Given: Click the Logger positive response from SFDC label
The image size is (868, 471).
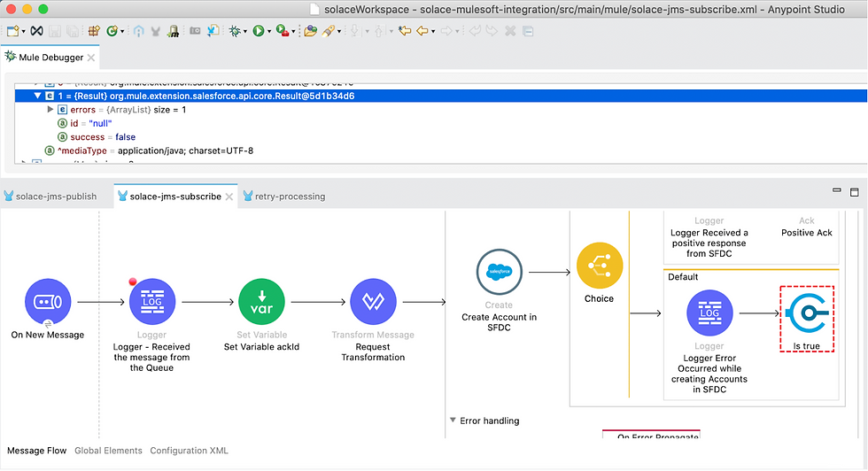Looking at the screenshot, I should 709,243.
